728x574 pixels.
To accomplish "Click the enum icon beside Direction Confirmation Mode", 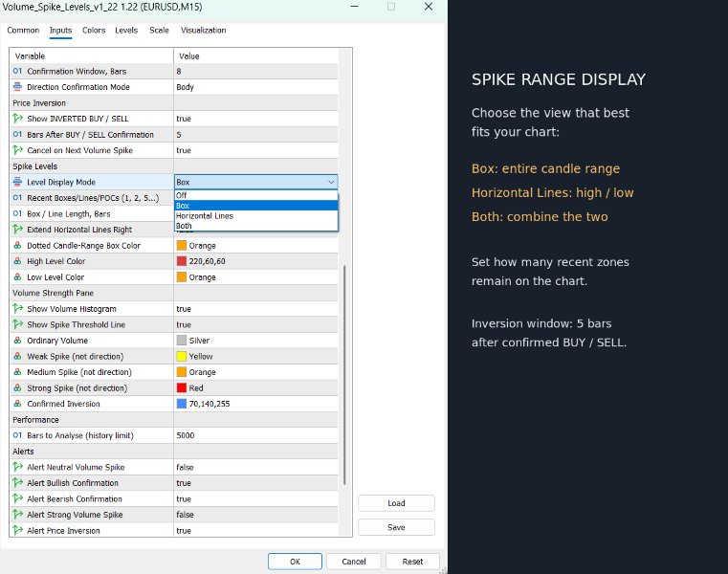I will [x=17, y=87].
